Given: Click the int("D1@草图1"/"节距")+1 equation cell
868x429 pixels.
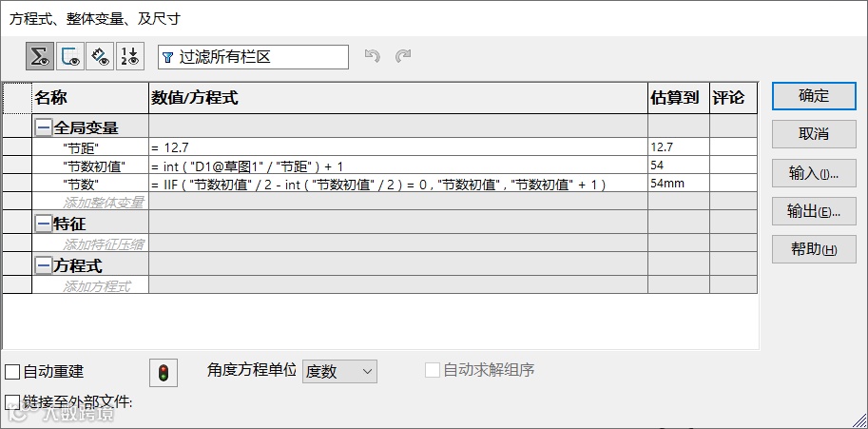Looking at the screenshot, I should (398, 166).
